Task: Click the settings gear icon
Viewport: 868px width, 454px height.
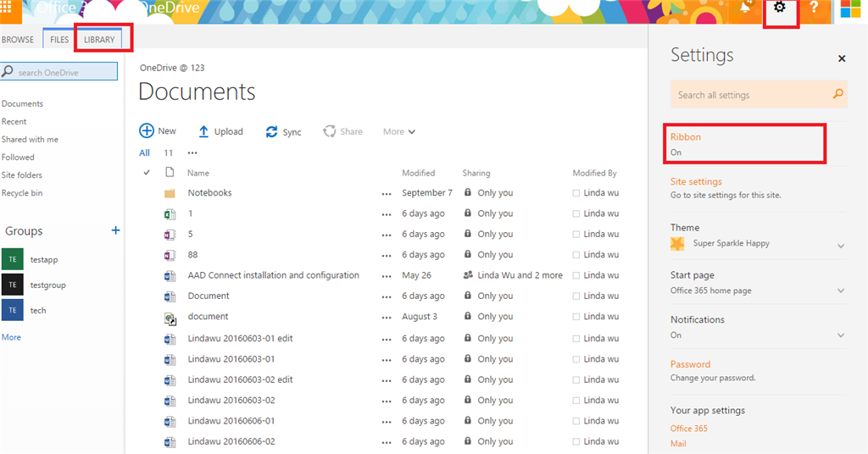Action: [x=780, y=8]
